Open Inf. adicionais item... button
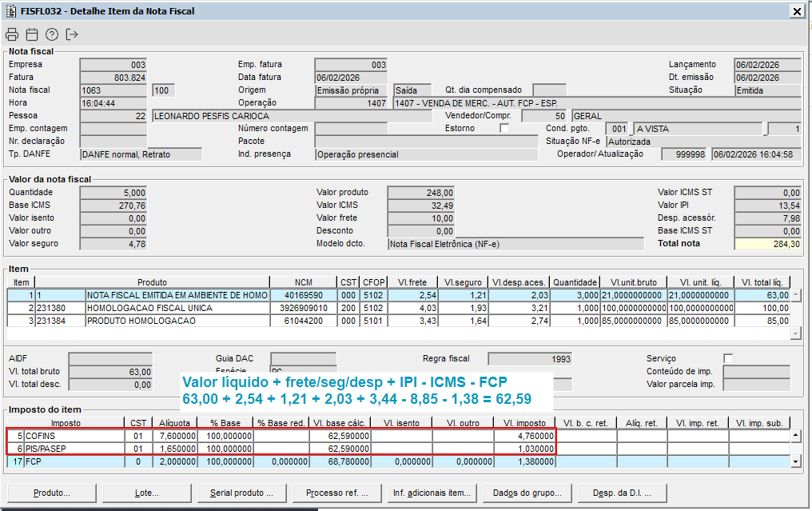Viewport: 812px width, 511px height. point(432,493)
